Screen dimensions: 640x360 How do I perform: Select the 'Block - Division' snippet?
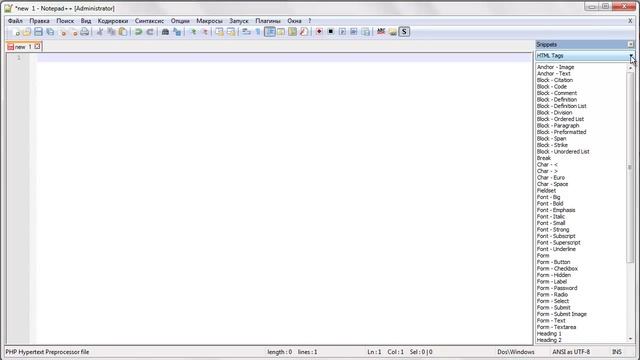[554, 113]
